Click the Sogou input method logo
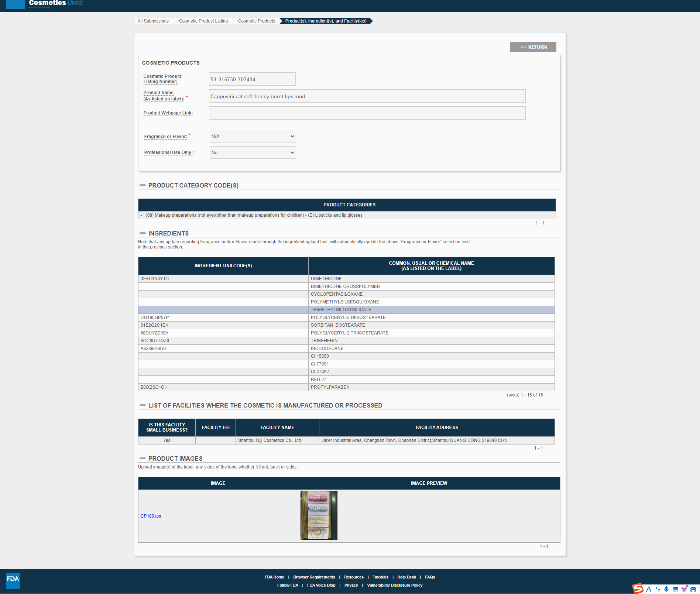 [x=638, y=588]
